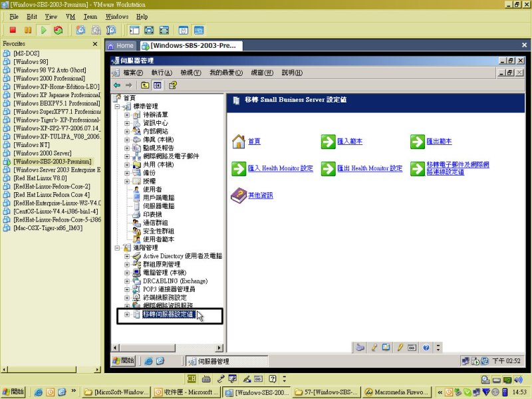Click the 首頁 link in the right pane
The image size is (532, 399).
coord(255,142)
